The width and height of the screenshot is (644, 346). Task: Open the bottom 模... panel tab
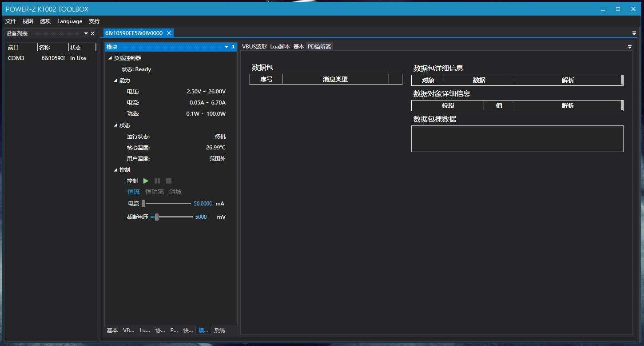203,330
